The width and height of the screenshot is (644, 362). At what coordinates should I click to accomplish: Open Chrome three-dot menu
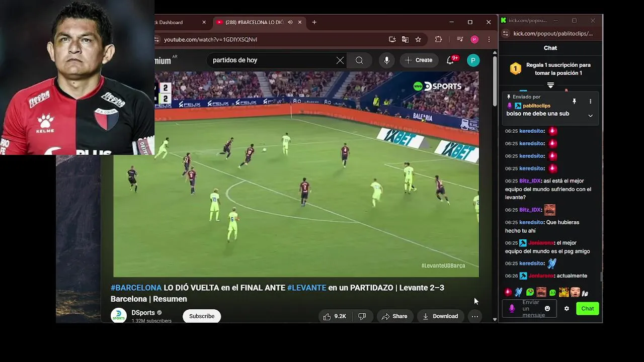tap(489, 39)
